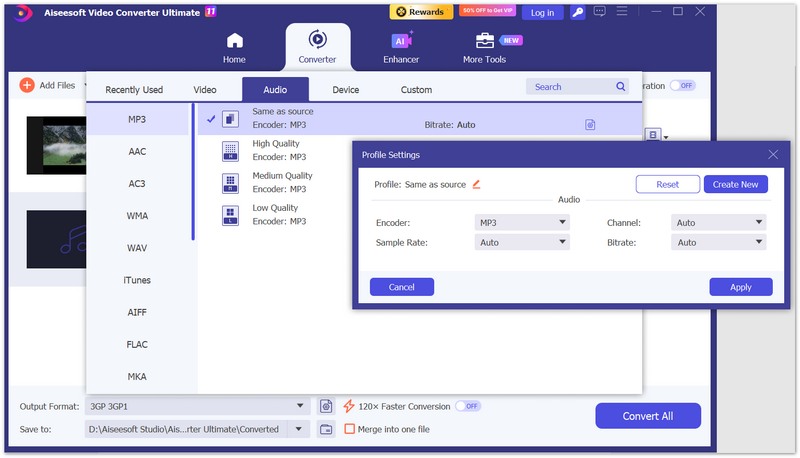Open settings gear for Same as source
This screenshot has width=800, height=458.
[x=590, y=124]
